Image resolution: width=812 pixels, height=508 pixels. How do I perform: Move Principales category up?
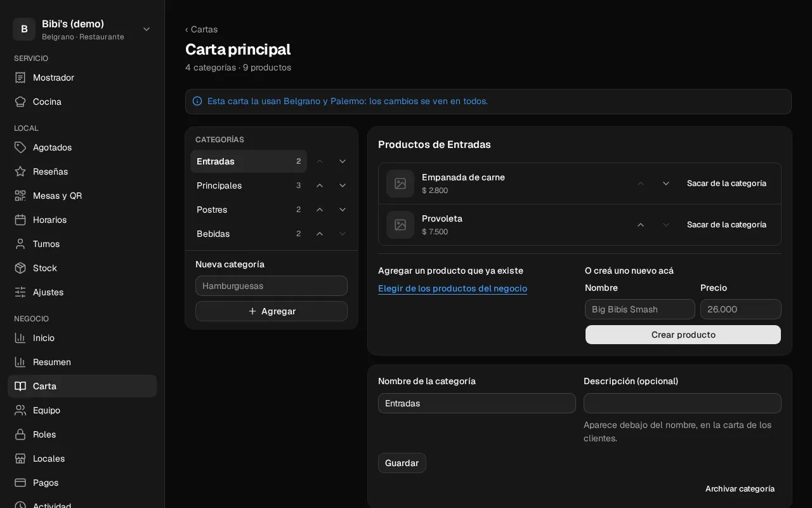click(320, 185)
